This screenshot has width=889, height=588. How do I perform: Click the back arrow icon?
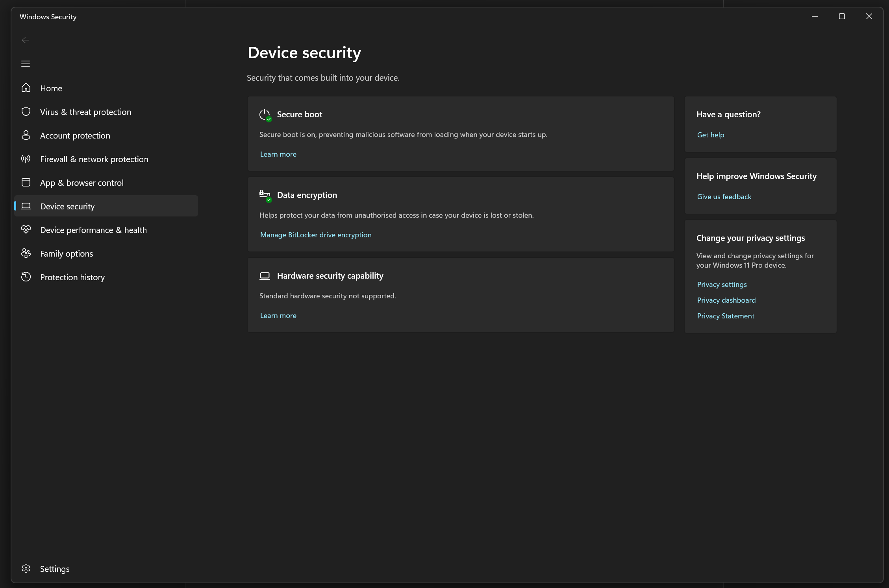click(x=26, y=40)
